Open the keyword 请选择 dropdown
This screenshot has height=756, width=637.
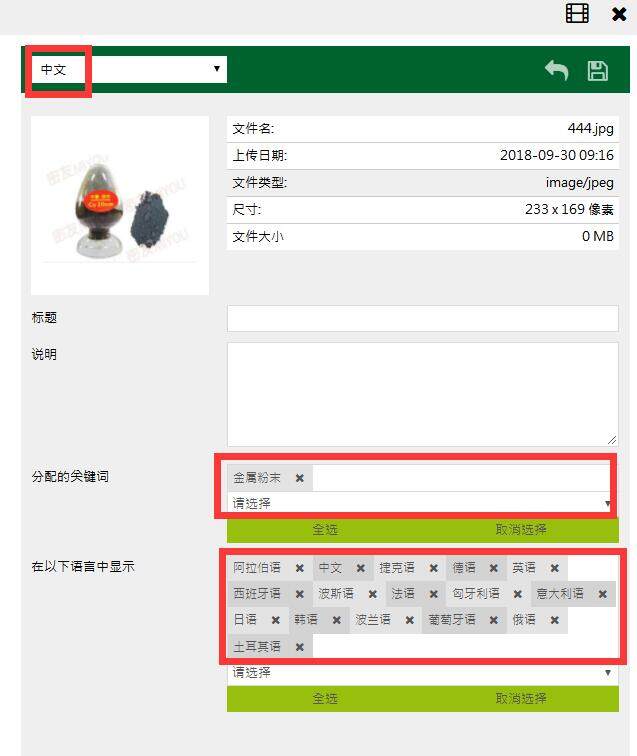422,503
